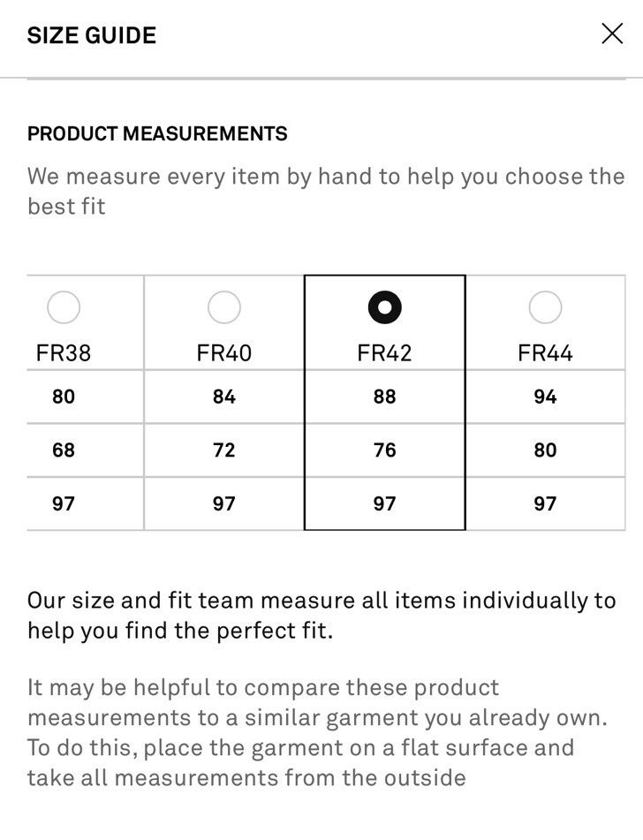
Task: Click the Size Guide title
Action: pos(92,35)
